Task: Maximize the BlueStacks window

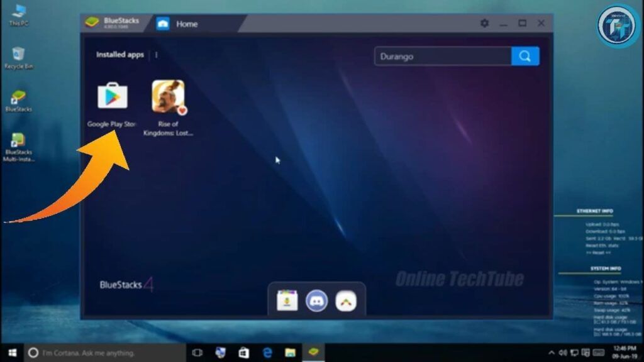Action: pyautogui.click(x=523, y=23)
